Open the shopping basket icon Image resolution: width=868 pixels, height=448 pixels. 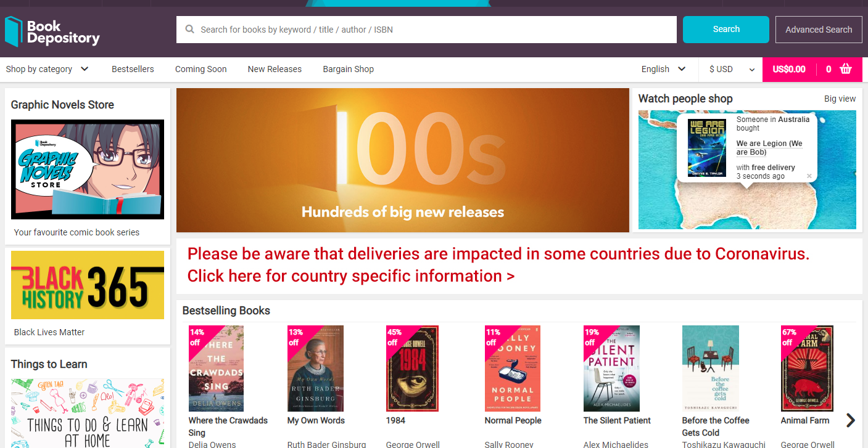[846, 69]
